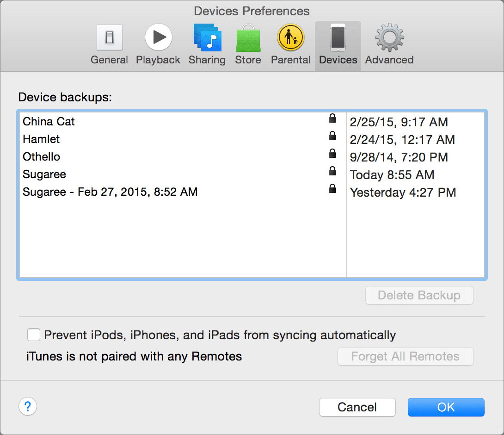
Task: Switch to the Sharing preferences icon
Action: pyautogui.click(x=207, y=45)
